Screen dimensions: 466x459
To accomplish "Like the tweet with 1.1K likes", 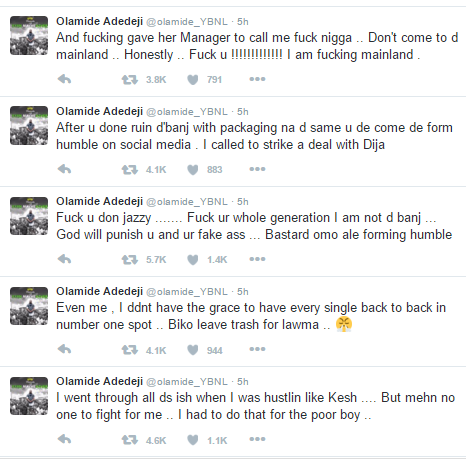I will click(x=193, y=440).
